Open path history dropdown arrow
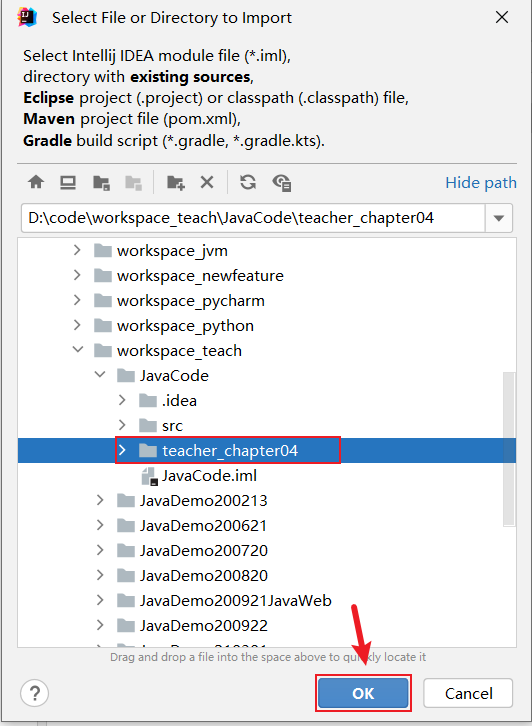The image size is (532, 726). pos(499,218)
